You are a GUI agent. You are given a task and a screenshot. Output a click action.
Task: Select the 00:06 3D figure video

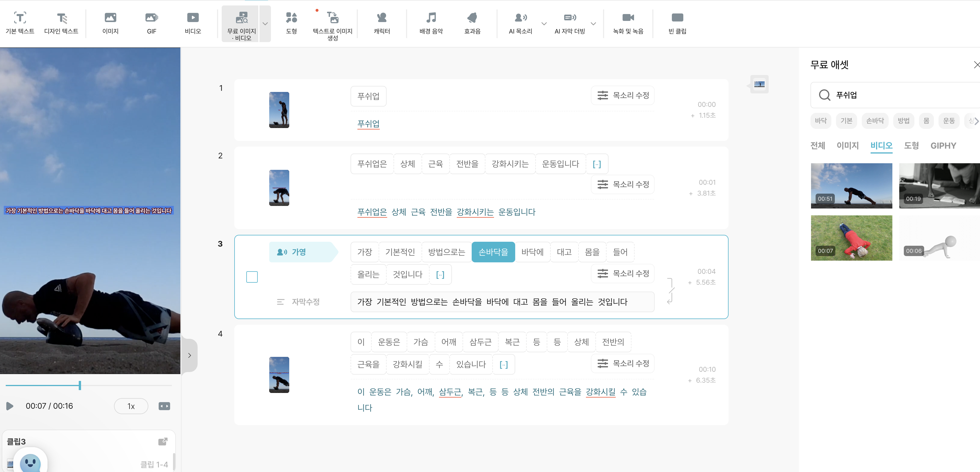[x=939, y=238]
